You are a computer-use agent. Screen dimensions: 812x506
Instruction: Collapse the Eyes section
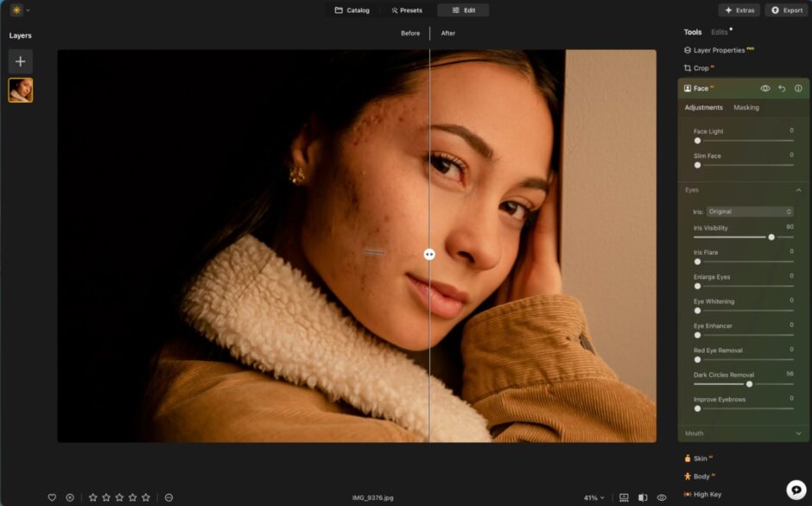(x=797, y=189)
